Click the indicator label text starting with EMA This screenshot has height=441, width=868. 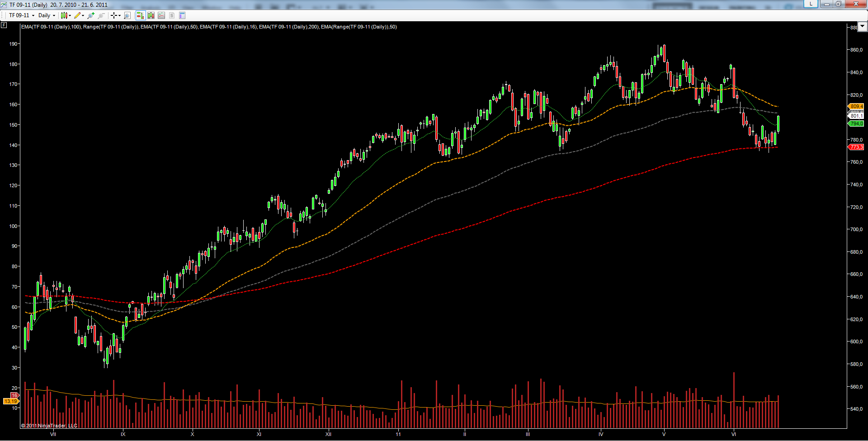(x=209, y=27)
